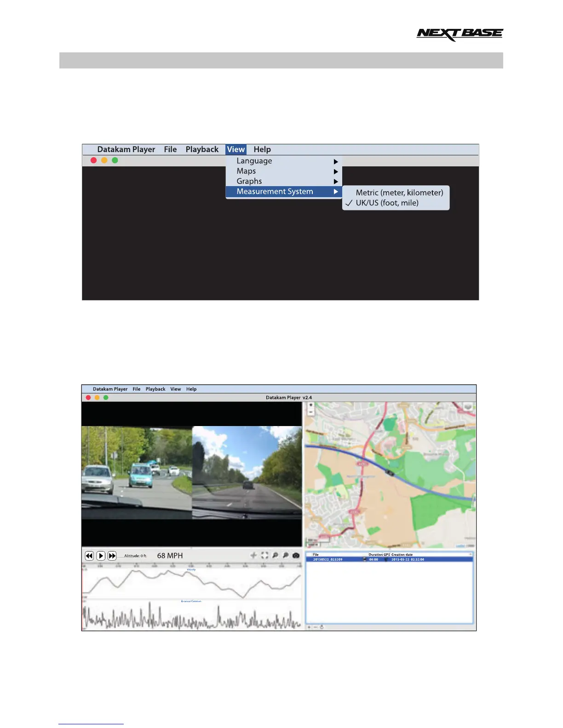Viewport: 563px width, 728px height.
Task: Sort by the Duration column header
Action: (x=376, y=555)
